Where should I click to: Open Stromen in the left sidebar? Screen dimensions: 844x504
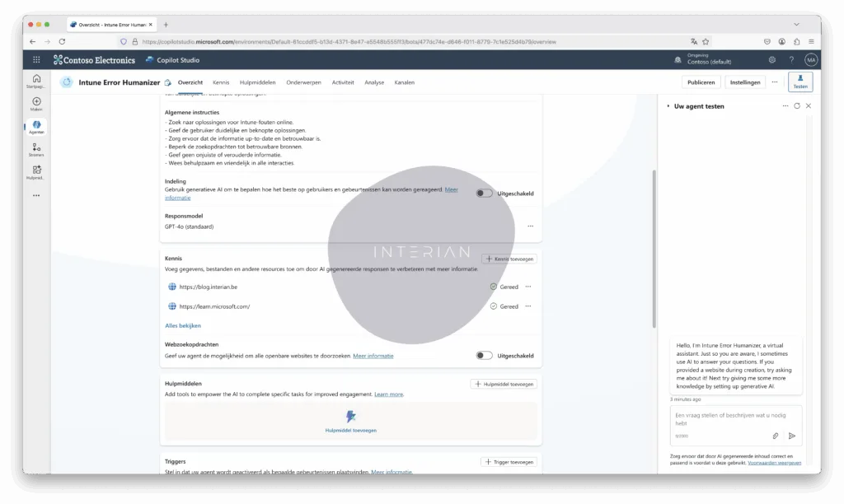coord(36,147)
